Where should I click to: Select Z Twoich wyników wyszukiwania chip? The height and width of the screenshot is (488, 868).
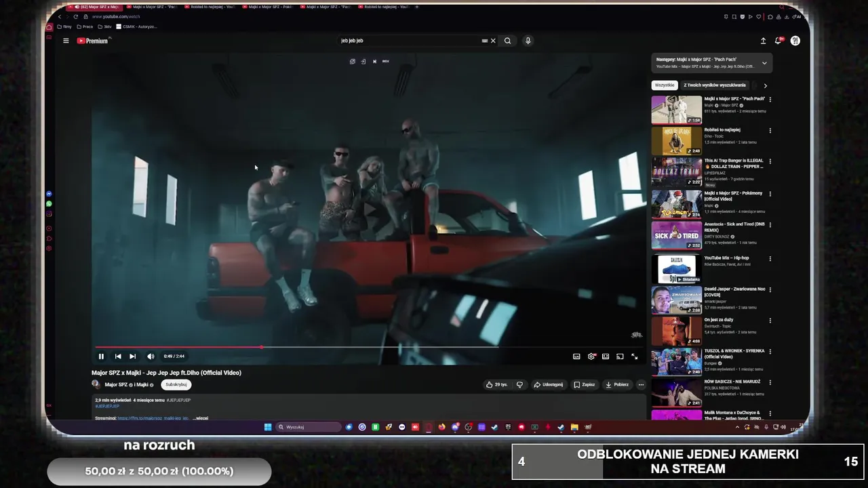pyautogui.click(x=714, y=85)
